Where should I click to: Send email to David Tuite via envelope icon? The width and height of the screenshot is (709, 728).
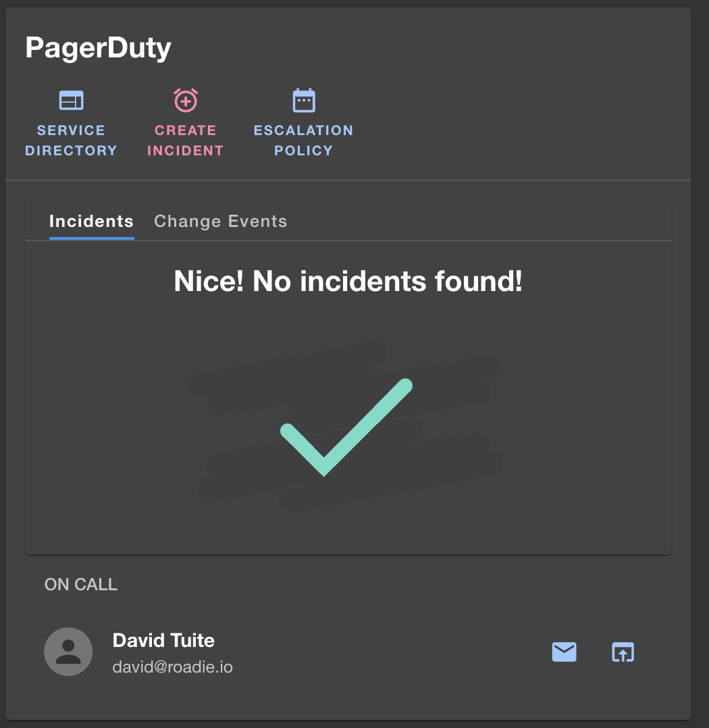click(564, 652)
